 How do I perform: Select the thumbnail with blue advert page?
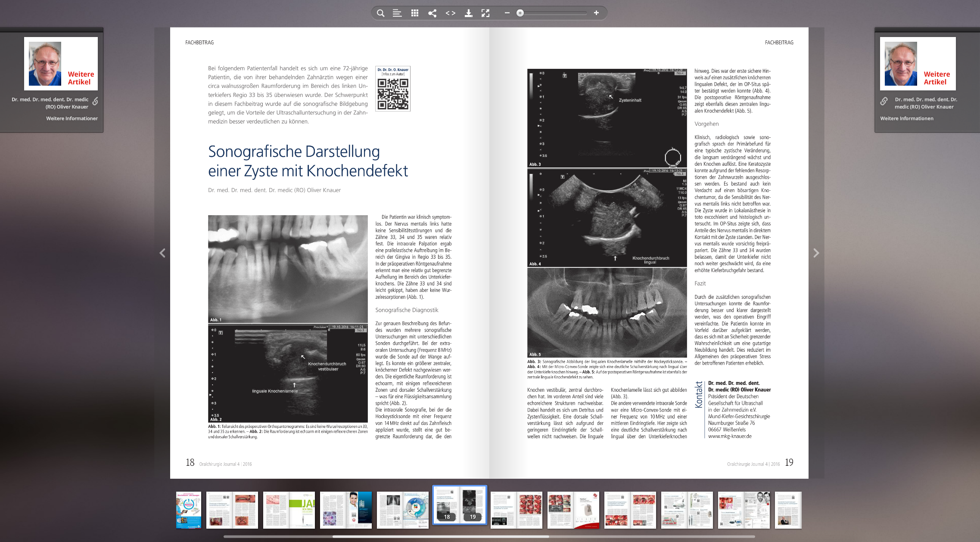(x=346, y=510)
